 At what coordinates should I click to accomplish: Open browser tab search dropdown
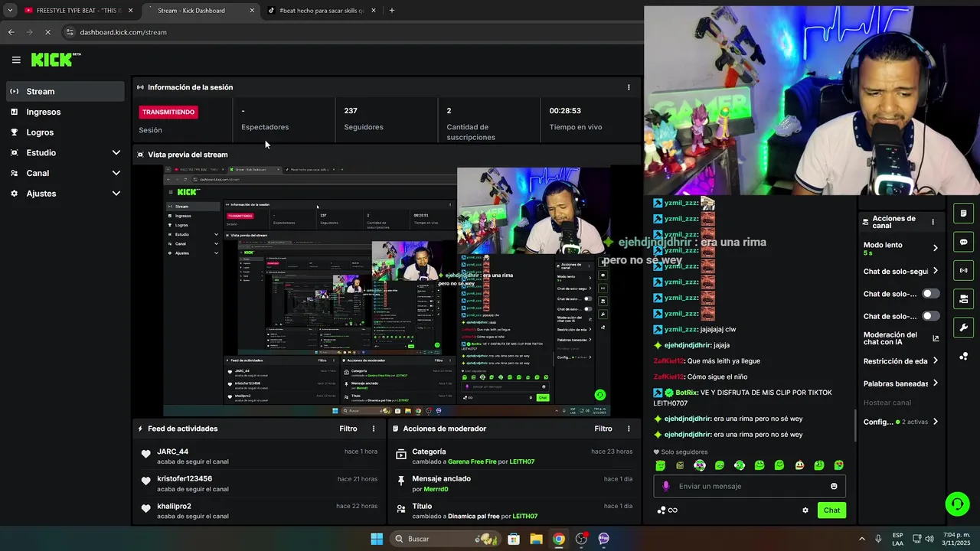pos(9,11)
